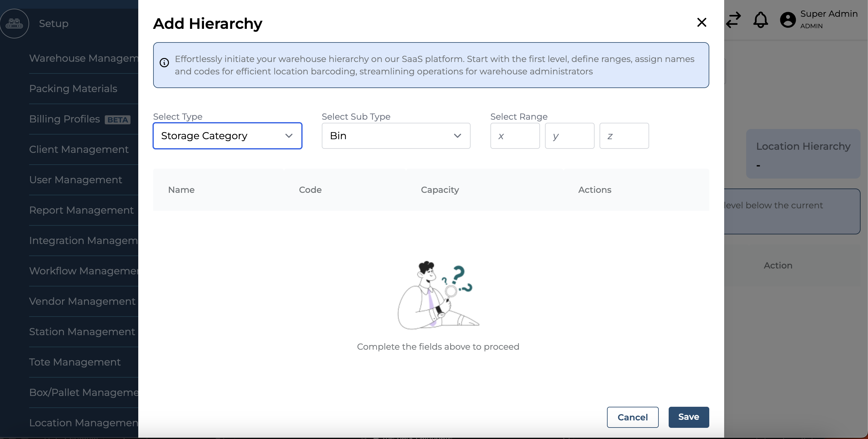Viewport: 868px width, 439px height.
Task: Expand the Select Sub Type dropdown
Action: click(396, 136)
